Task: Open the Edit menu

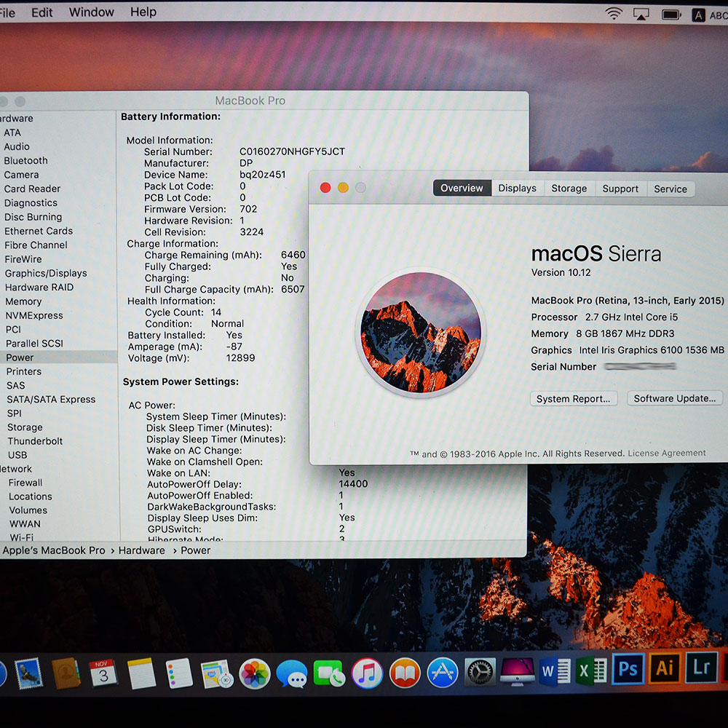Action: click(41, 12)
